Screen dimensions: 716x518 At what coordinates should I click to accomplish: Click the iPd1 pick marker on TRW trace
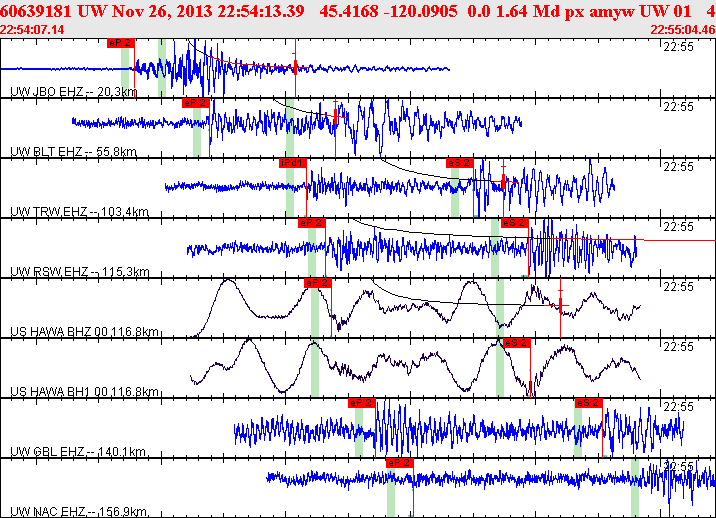click(x=292, y=163)
